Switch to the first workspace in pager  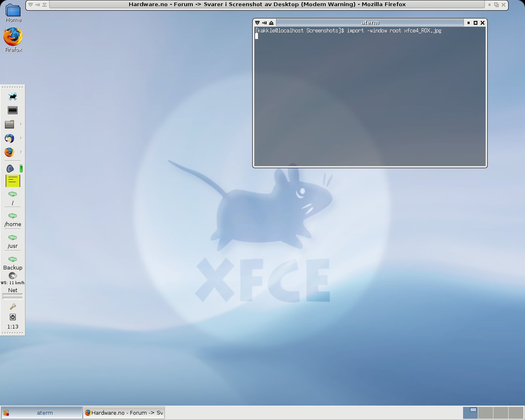pos(470,413)
